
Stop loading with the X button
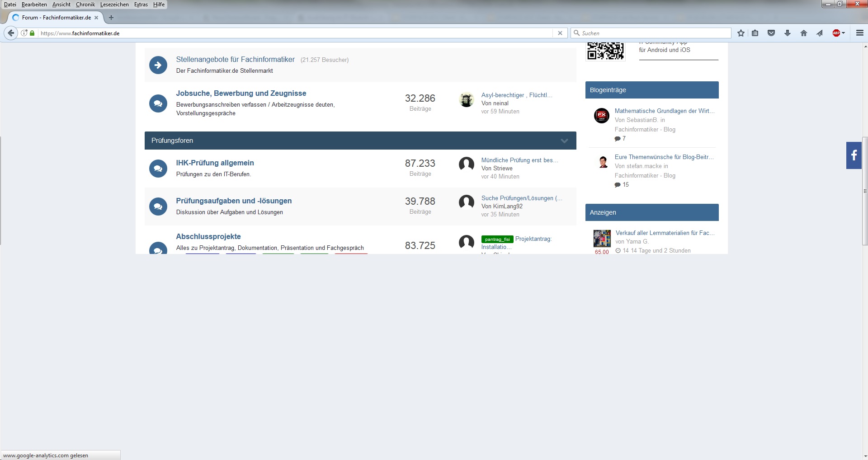tap(560, 33)
